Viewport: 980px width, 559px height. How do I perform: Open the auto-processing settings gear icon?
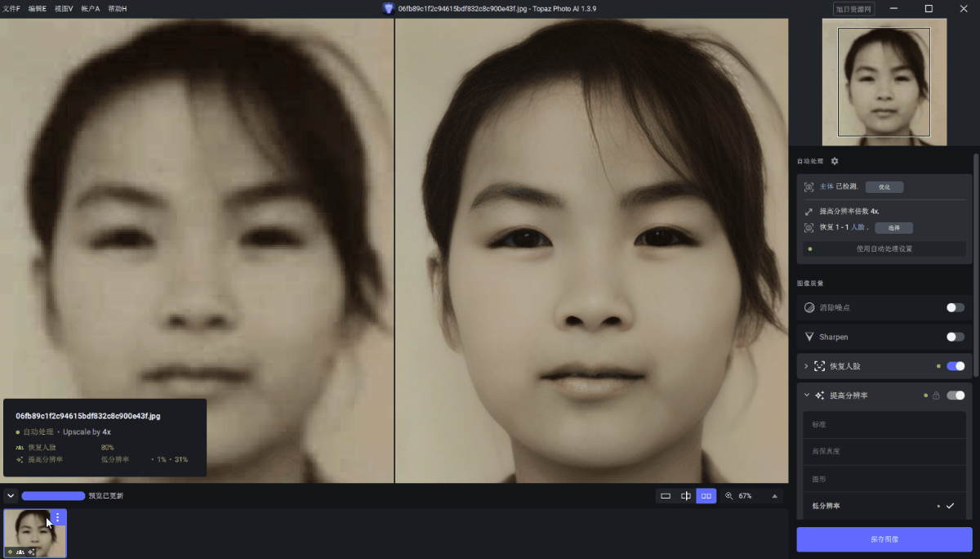pyautogui.click(x=835, y=161)
